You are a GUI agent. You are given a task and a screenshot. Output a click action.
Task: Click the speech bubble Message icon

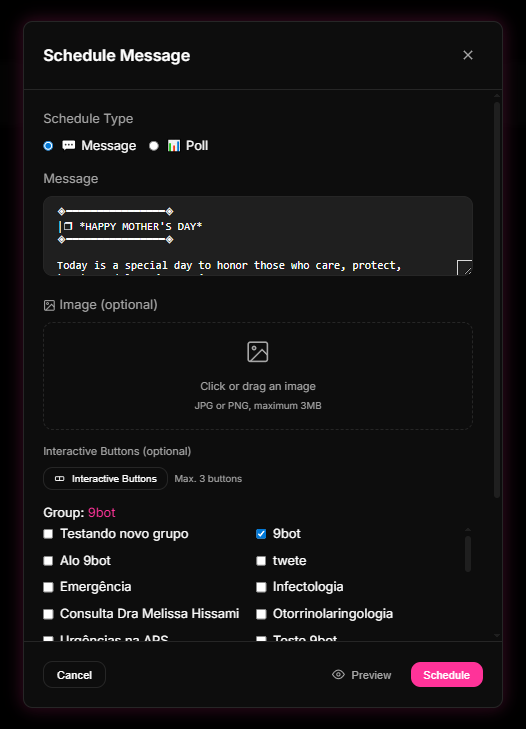pos(68,146)
